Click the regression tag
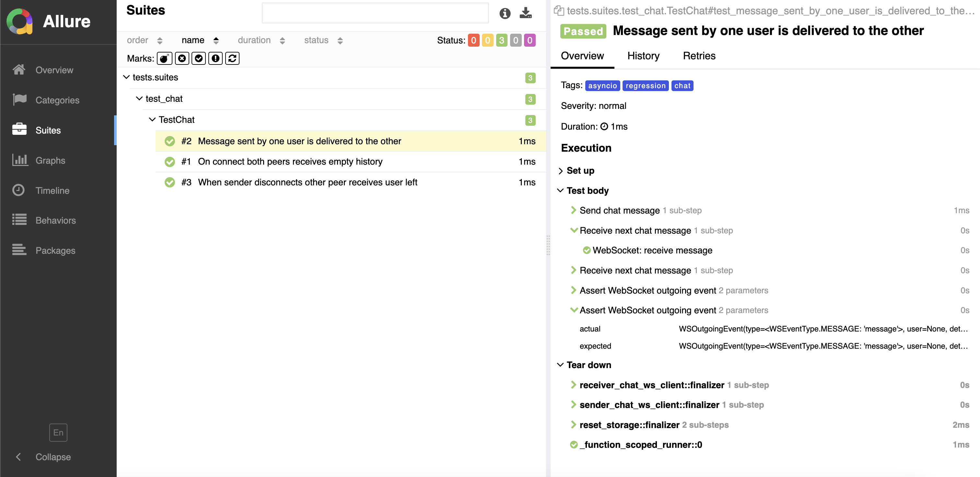The height and width of the screenshot is (477, 980). (x=646, y=86)
